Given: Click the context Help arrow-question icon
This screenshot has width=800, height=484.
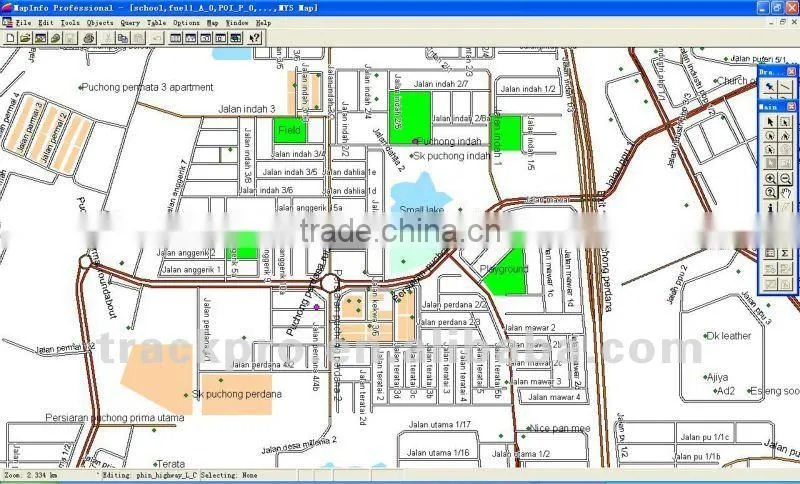Looking at the screenshot, I should click(x=254, y=38).
